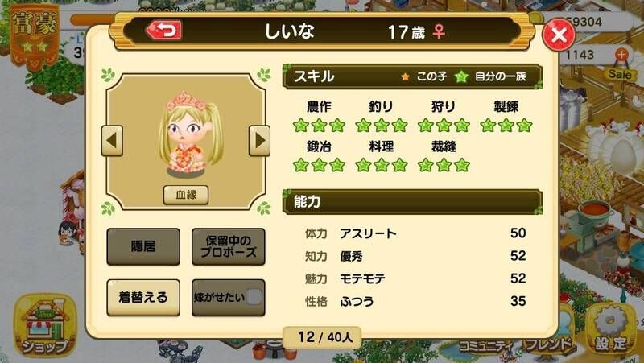Open the コミュニティ community icon
The width and height of the screenshot is (644, 363).
485,346
